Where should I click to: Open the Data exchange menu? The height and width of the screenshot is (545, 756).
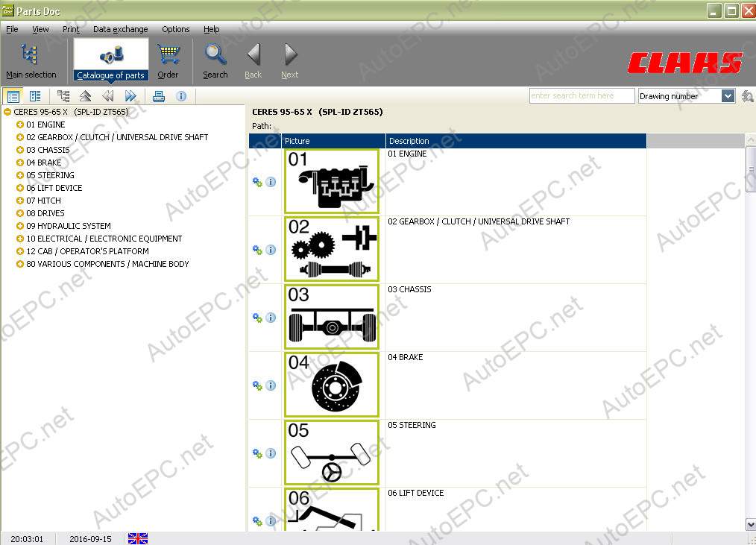(121, 29)
